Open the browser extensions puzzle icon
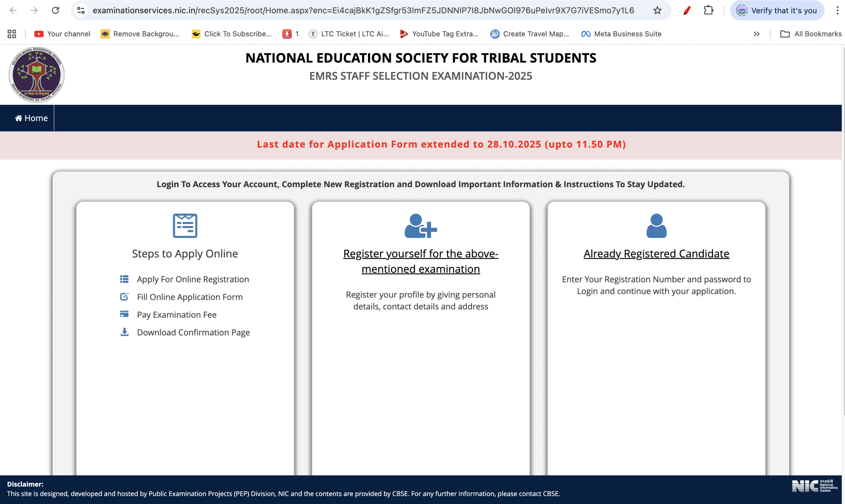845x504 pixels. tap(708, 11)
